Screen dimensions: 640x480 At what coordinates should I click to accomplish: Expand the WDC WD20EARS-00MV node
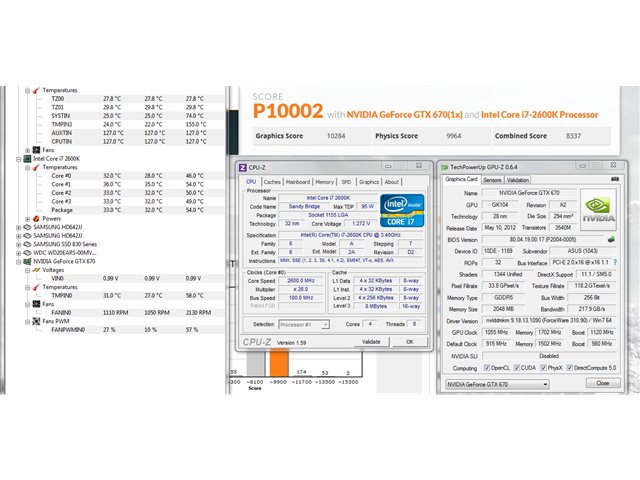click(18, 253)
